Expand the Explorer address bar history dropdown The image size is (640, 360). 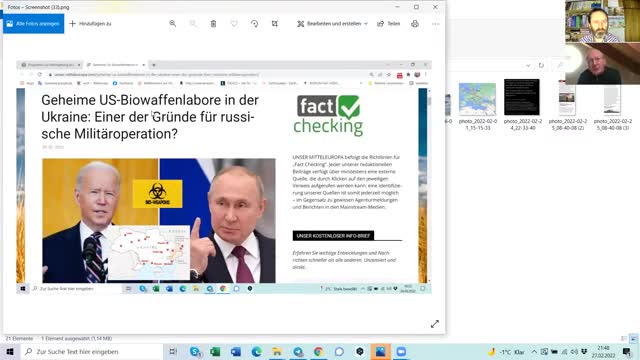(x=529, y=65)
